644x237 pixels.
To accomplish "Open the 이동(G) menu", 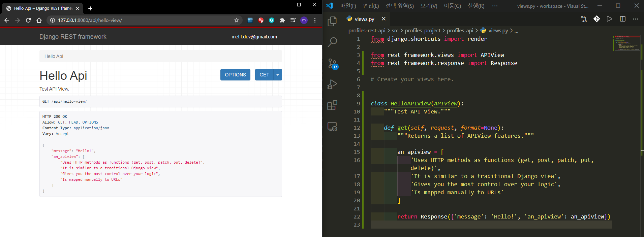I will click(452, 6).
